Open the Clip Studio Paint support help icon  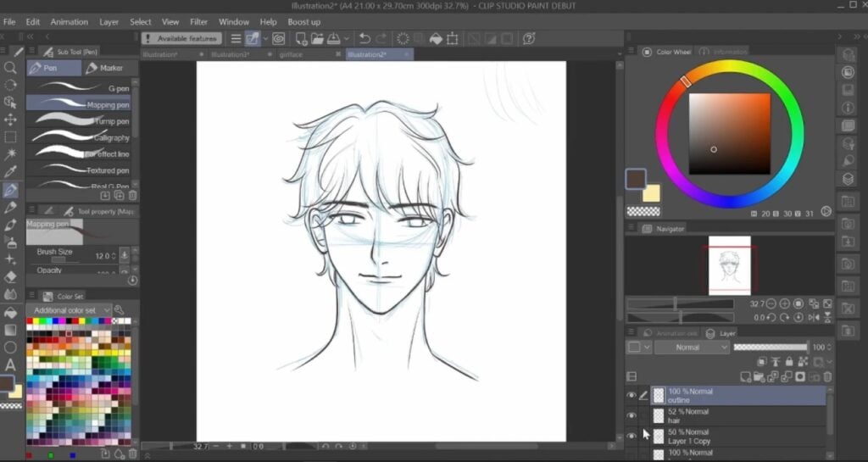tap(529, 38)
